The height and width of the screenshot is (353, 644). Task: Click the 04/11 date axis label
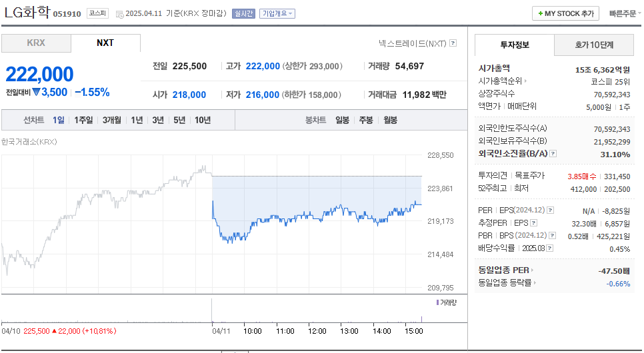[221, 331]
